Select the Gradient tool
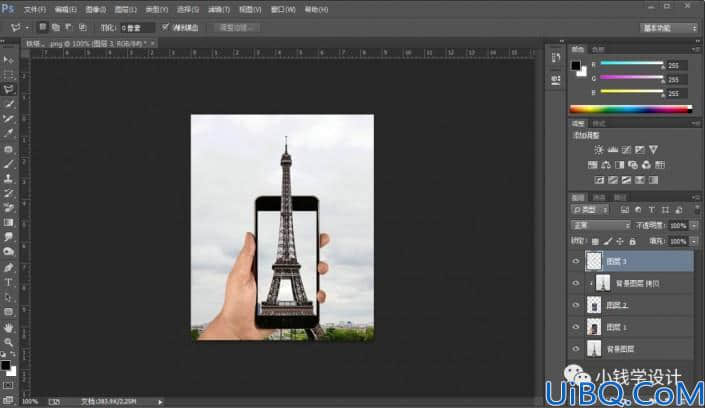705x408 pixels. click(x=8, y=222)
